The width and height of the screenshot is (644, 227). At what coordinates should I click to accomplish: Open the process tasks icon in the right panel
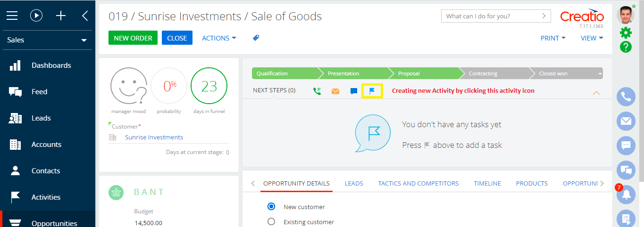pyautogui.click(x=626, y=218)
